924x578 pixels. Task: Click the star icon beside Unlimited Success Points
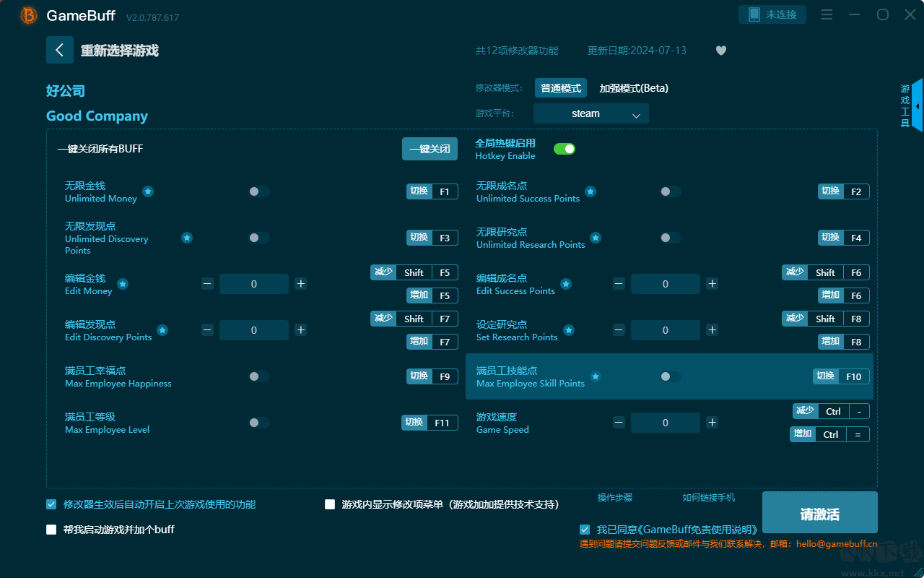coord(590,191)
